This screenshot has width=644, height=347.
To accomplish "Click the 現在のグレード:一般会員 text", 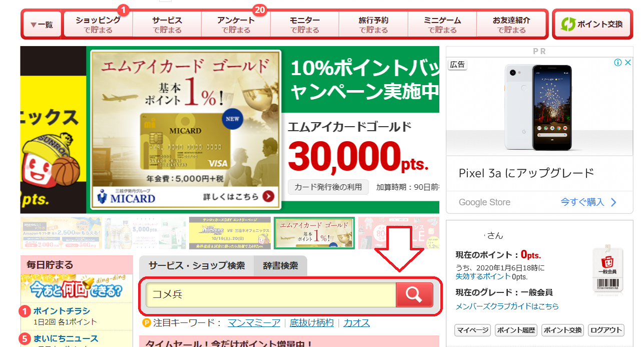I will pyautogui.click(x=504, y=292).
